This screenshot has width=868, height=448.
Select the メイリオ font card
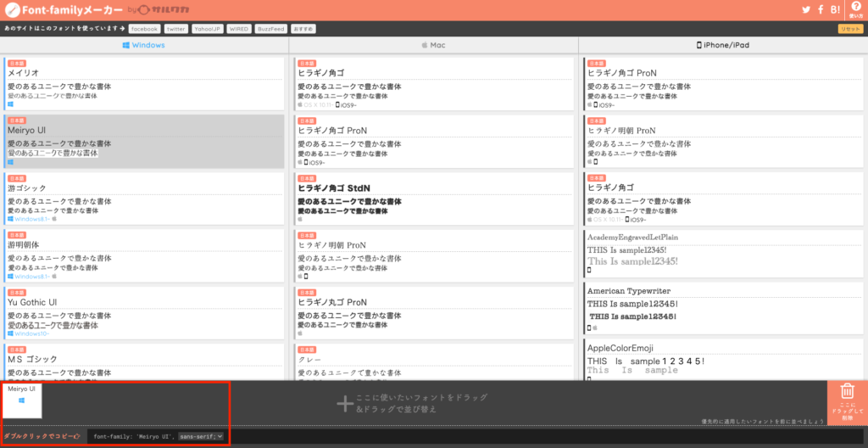point(144,83)
